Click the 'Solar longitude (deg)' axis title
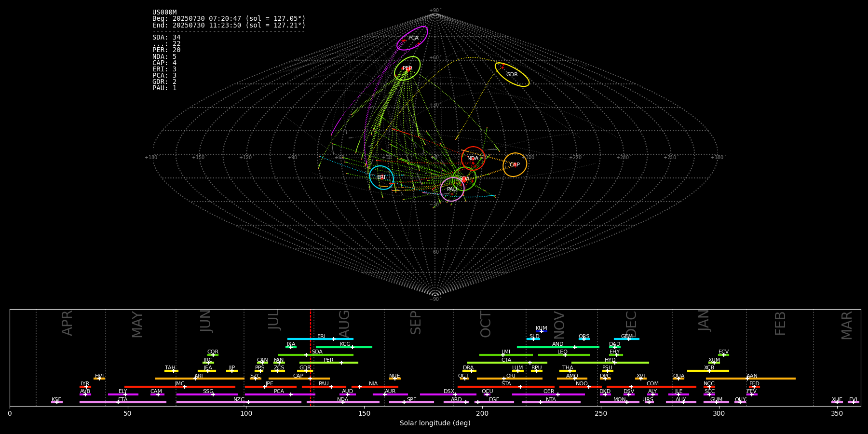The height and width of the screenshot is (434, 868). (x=435, y=423)
